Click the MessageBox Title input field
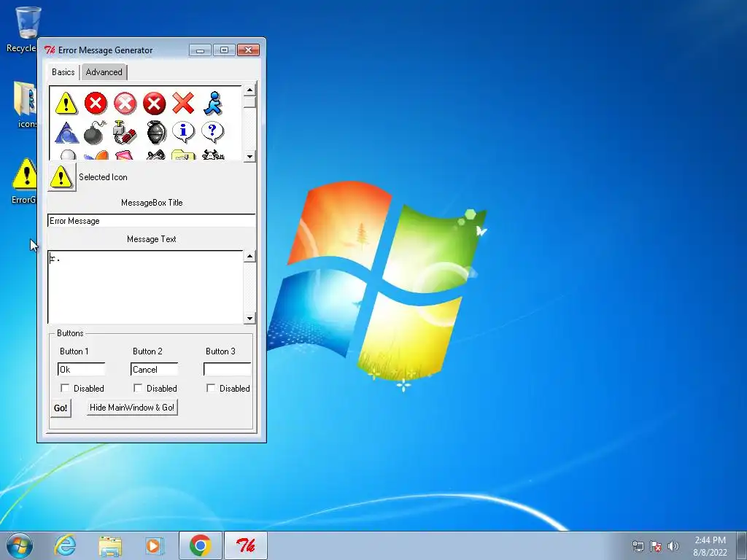This screenshot has height=560, width=747. click(x=152, y=220)
